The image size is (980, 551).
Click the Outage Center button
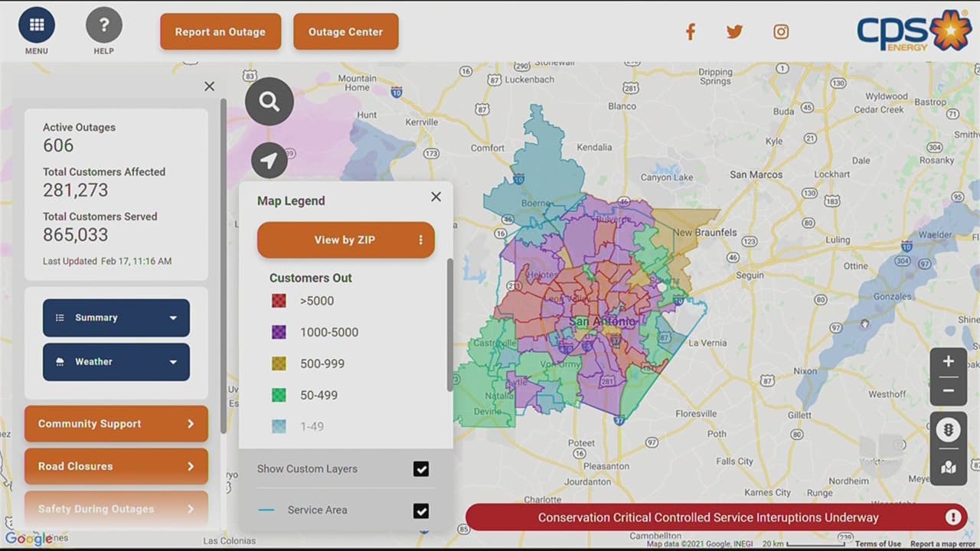(345, 32)
